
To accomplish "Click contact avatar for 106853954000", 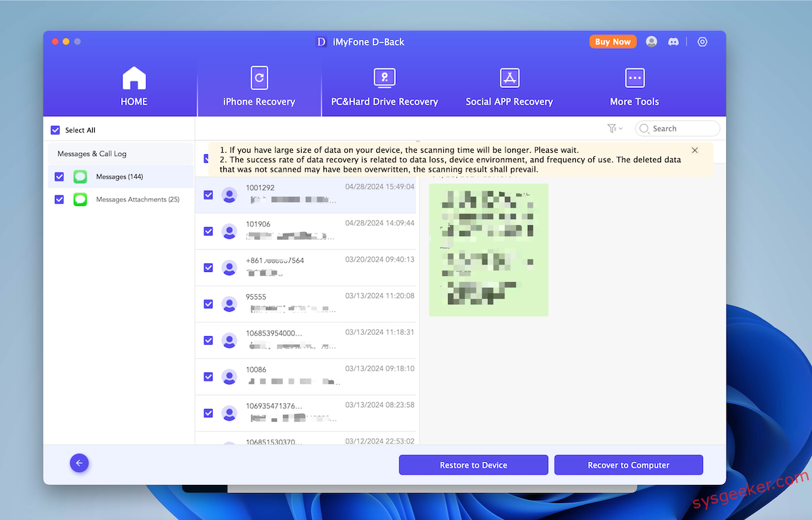I will 229,341.
